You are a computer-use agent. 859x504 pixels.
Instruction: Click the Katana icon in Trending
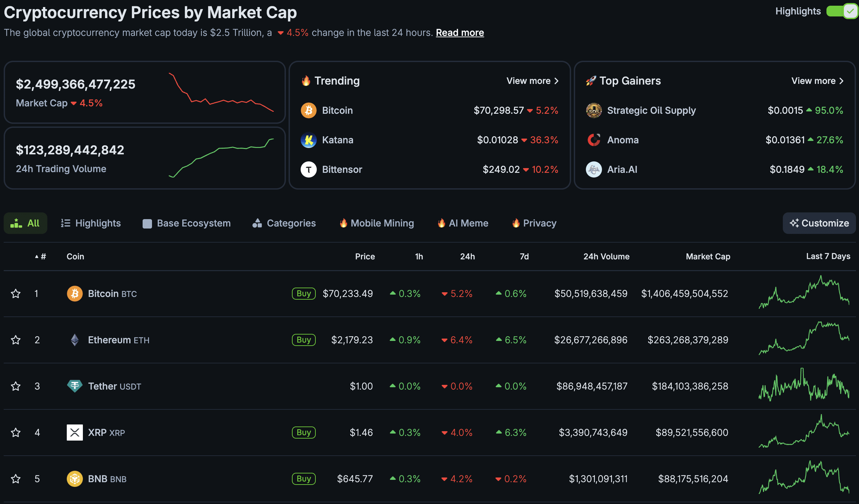[x=308, y=140]
